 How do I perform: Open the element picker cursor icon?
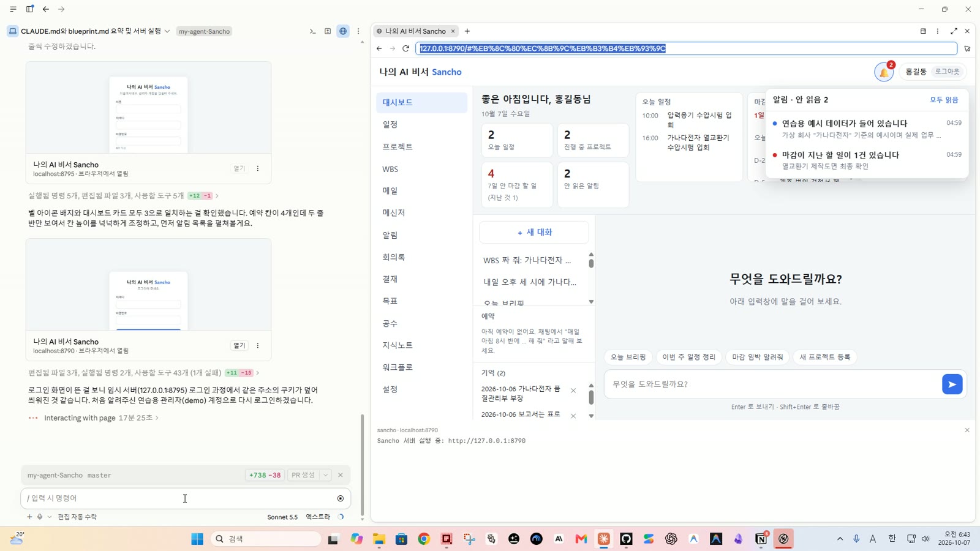click(967, 48)
